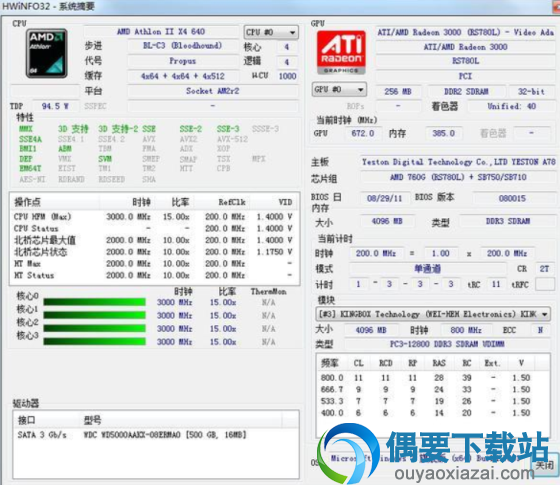
Task: Click the empty tRFC field
Action: [545, 284]
